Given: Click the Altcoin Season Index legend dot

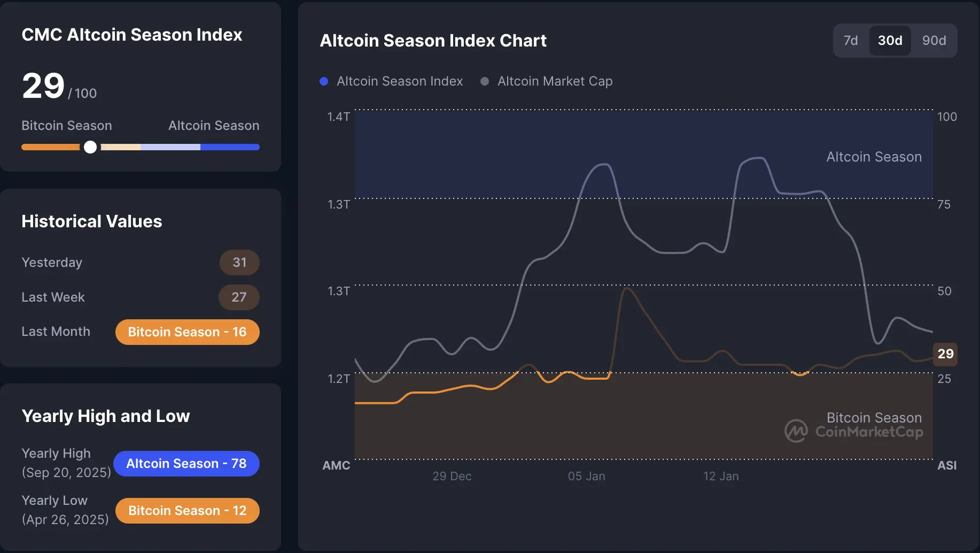Looking at the screenshot, I should point(324,81).
